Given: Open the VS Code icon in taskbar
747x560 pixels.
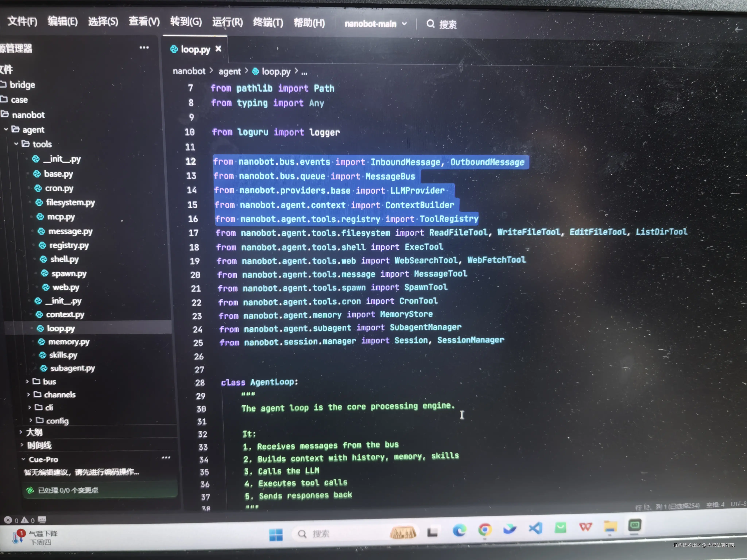Looking at the screenshot, I should [x=536, y=528].
